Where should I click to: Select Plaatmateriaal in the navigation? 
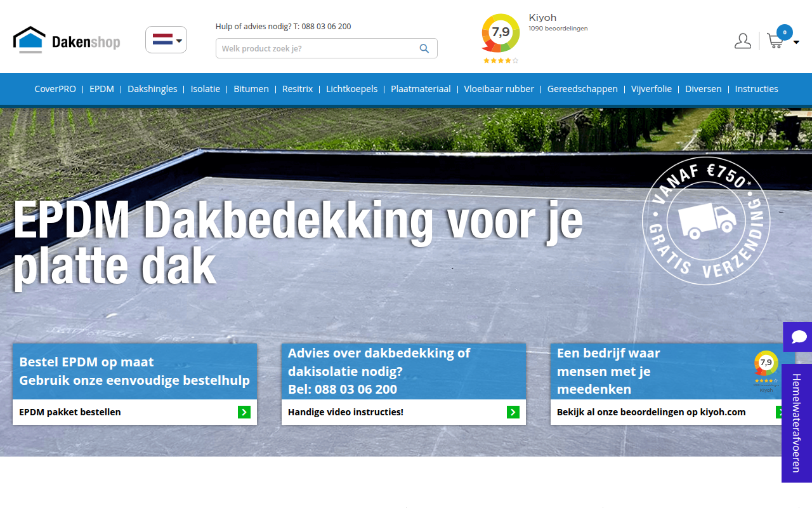tap(421, 89)
